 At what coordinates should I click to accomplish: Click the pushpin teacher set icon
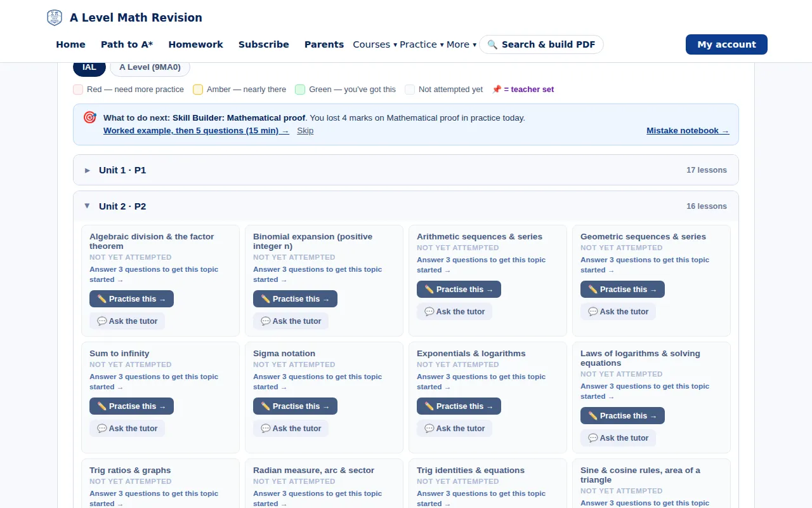(x=497, y=90)
